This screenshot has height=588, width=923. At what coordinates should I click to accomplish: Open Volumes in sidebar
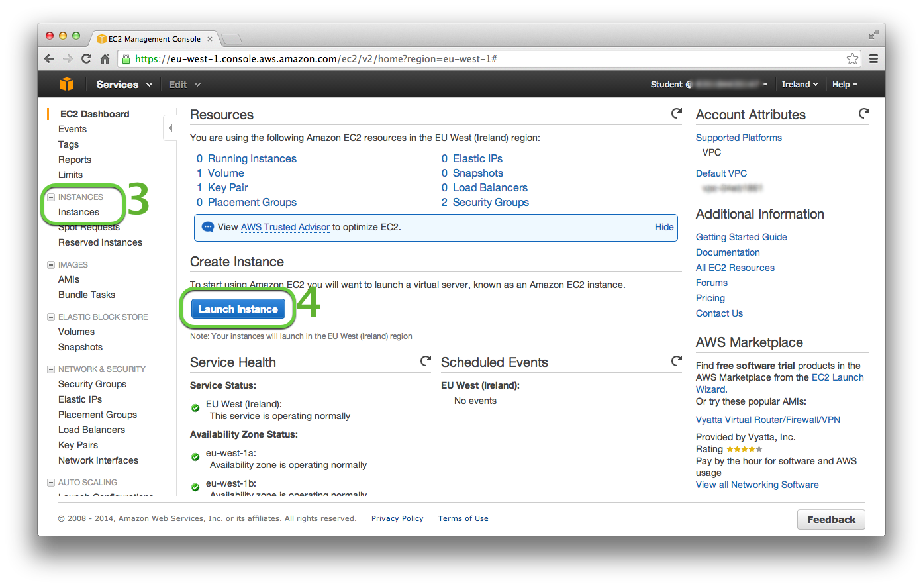tap(76, 332)
